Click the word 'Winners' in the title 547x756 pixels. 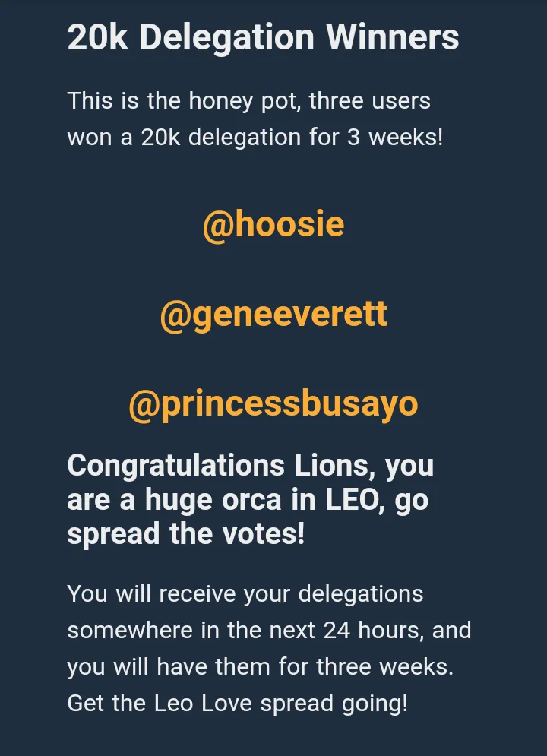(x=392, y=37)
